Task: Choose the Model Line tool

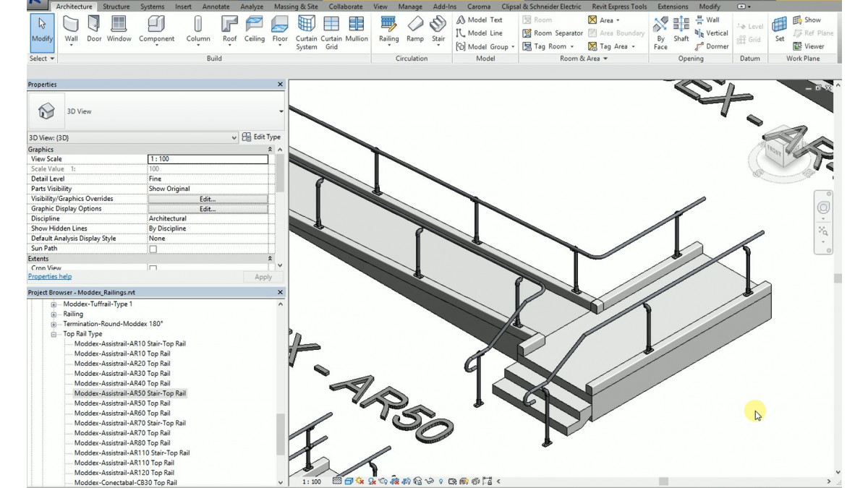Action: point(479,33)
